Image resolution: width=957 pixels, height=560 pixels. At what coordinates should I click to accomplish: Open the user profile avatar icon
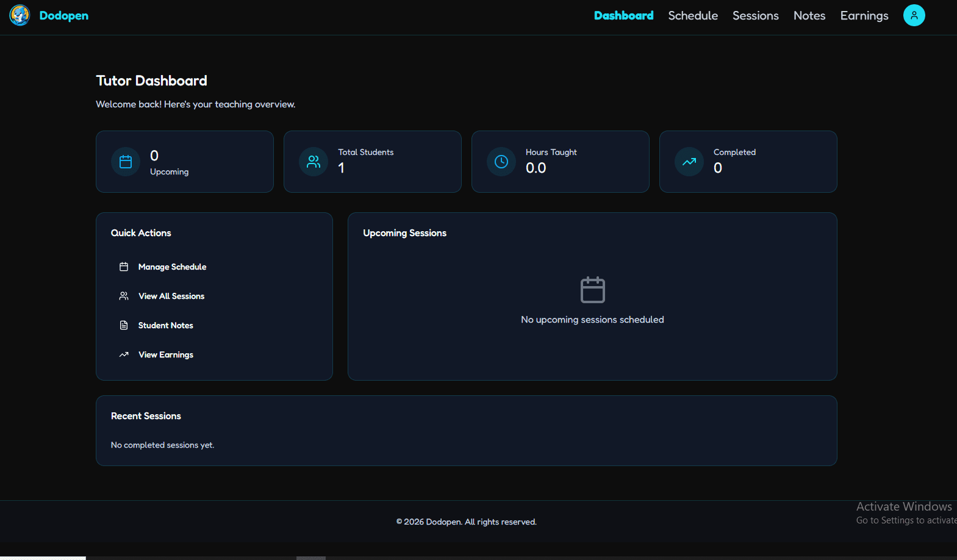pos(914,15)
